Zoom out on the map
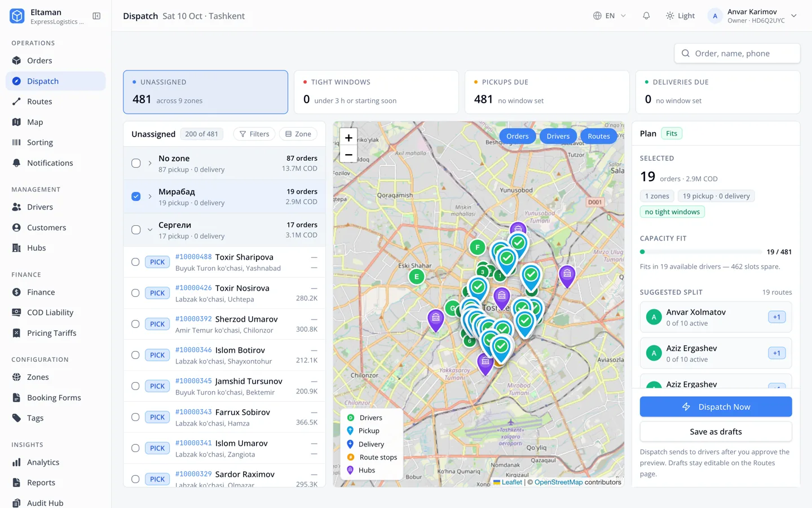The image size is (812, 508). [348, 155]
